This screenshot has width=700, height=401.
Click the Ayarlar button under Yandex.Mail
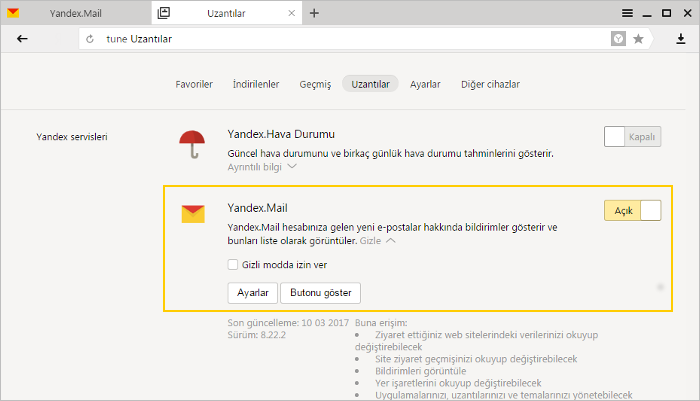[x=253, y=293]
